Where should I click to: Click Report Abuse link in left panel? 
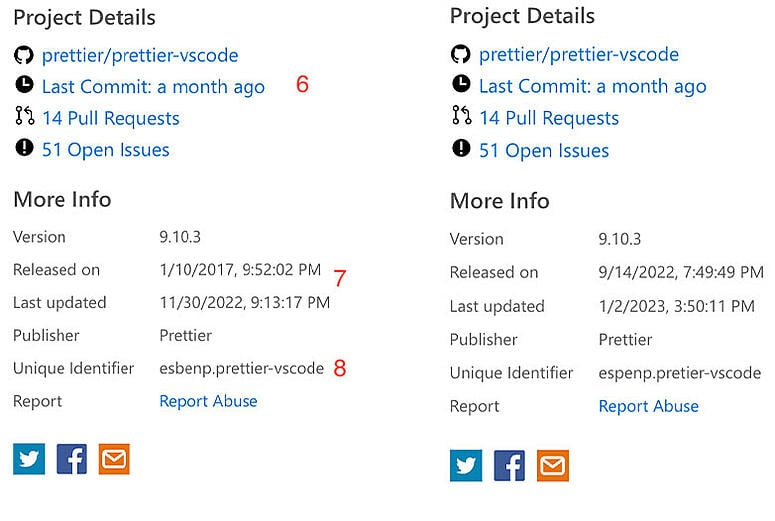[x=208, y=401]
